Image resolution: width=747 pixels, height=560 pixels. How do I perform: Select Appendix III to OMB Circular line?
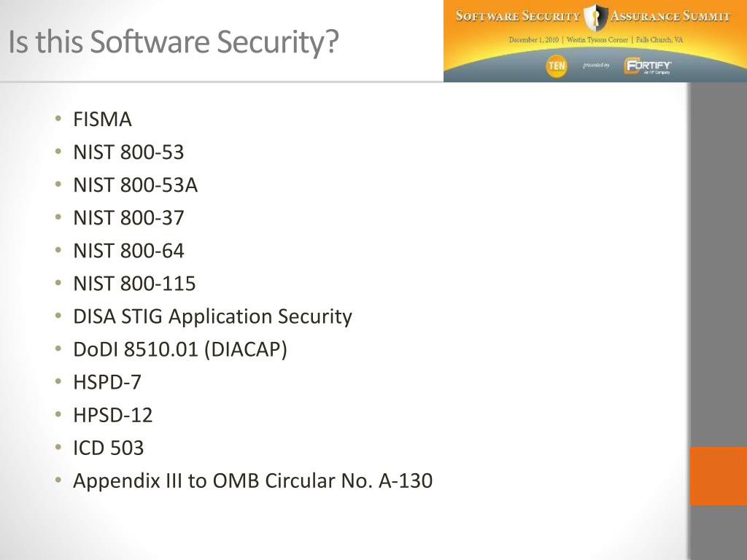click(252, 481)
